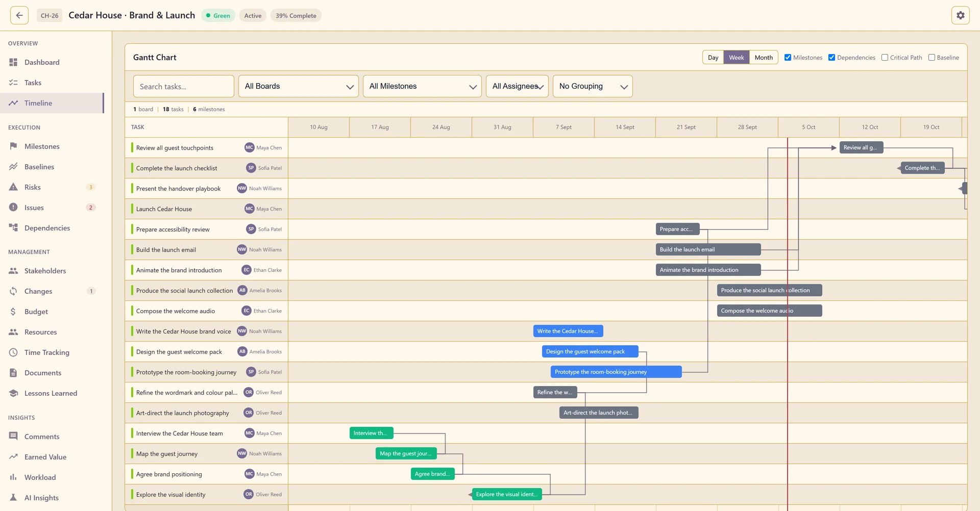980x511 pixels.
Task: Click the 39% Complete badge
Action: tap(296, 15)
